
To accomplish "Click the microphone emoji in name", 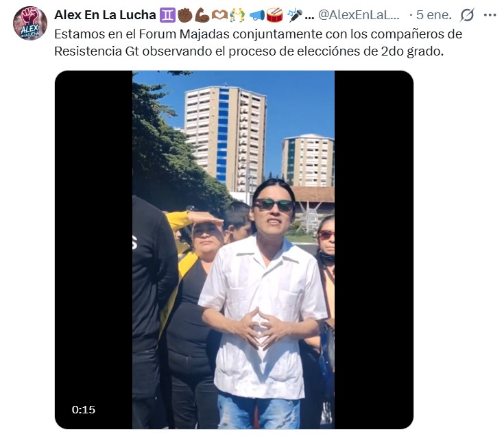I will point(294,15).
